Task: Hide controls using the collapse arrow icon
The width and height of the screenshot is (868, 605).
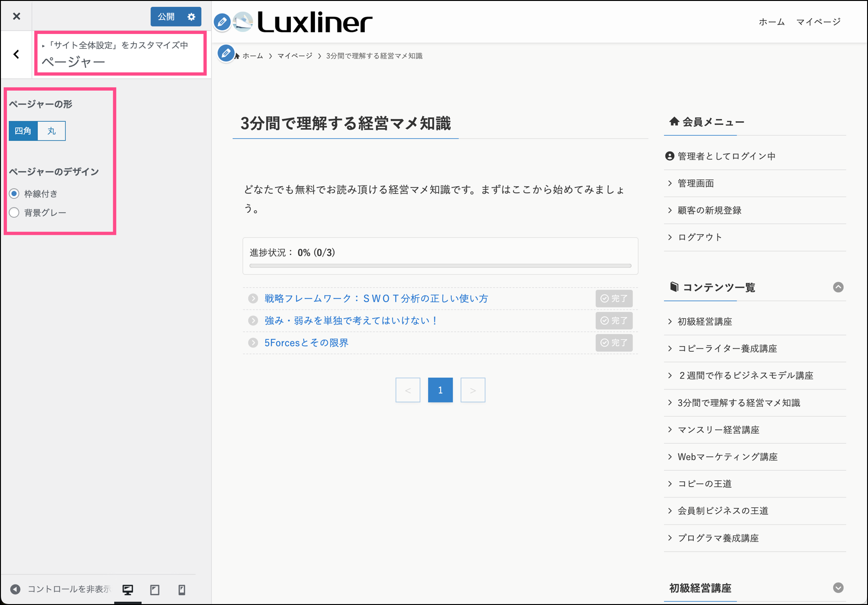Action: pyautogui.click(x=15, y=589)
